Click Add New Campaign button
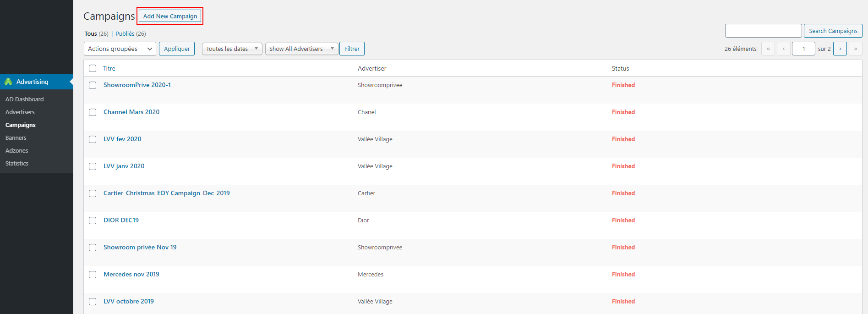This screenshot has height=314, width=868. click(170, 16)
